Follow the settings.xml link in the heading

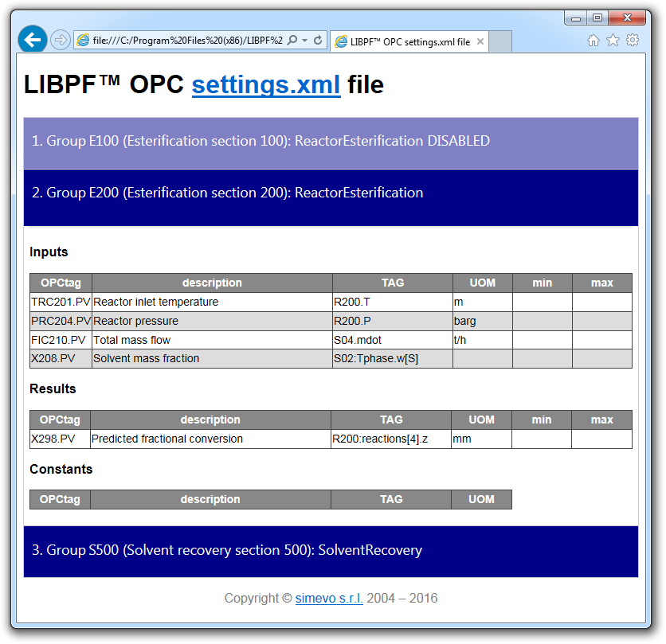tap(266, 84)
